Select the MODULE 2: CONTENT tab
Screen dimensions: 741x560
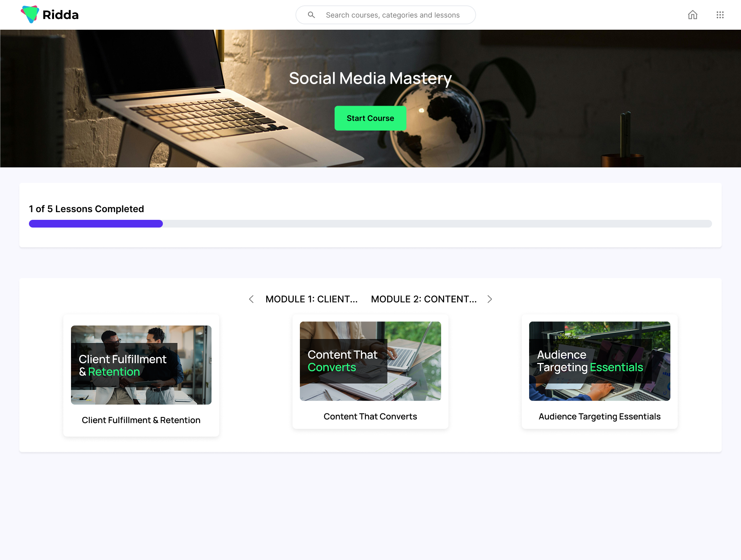(x=424, y=299)
